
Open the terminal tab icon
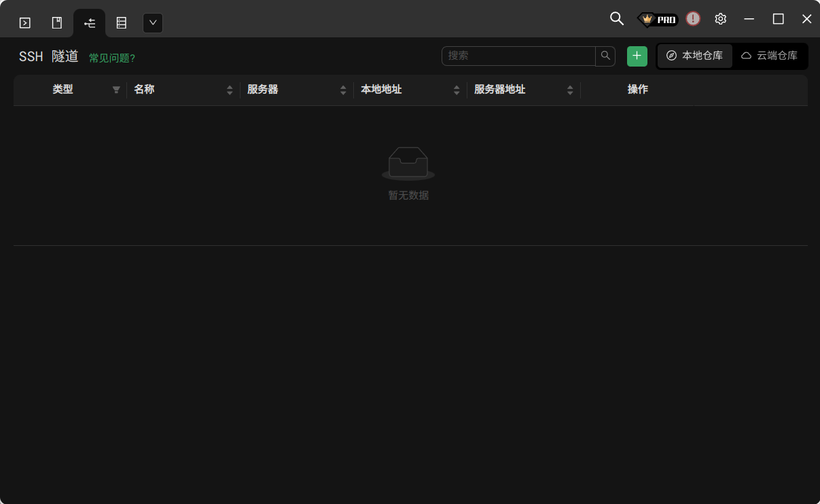(24, 23)
